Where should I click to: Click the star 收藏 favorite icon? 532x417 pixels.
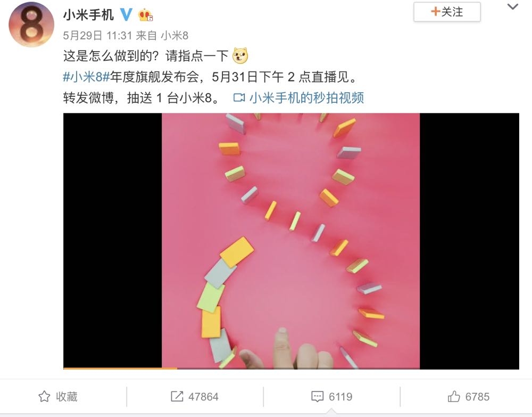pyautogui.click(x=44, y=396)
